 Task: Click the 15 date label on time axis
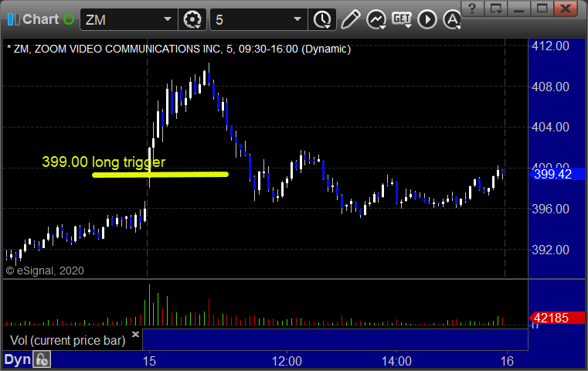[x=149, y=361]
